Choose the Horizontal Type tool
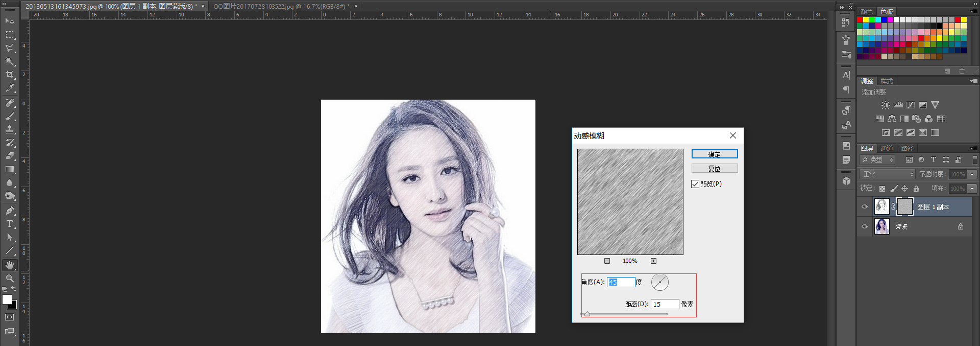 pos(10,224)
